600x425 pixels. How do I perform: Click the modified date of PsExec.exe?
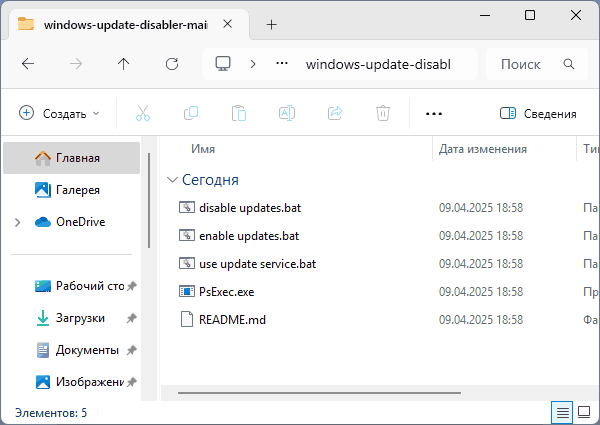pos(481,291)
